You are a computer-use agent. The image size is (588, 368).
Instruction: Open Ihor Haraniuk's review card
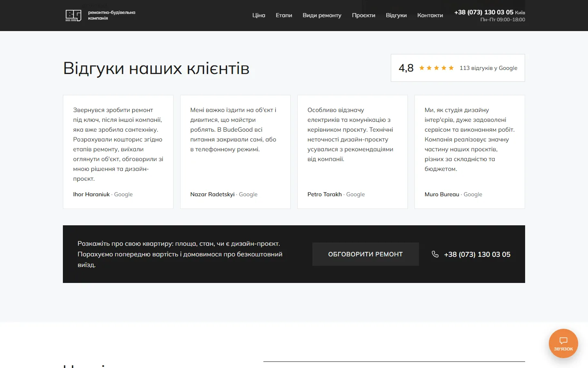click(x=118, y=152)
